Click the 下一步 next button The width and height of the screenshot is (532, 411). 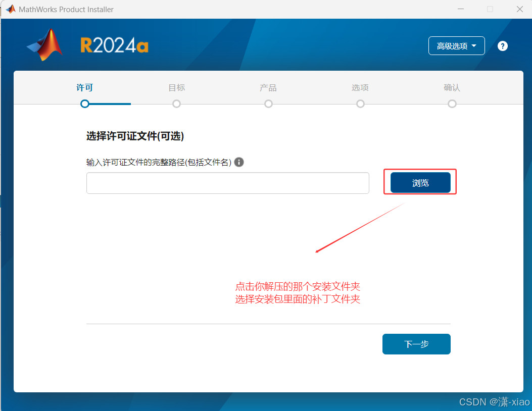[x=416, y=344]
